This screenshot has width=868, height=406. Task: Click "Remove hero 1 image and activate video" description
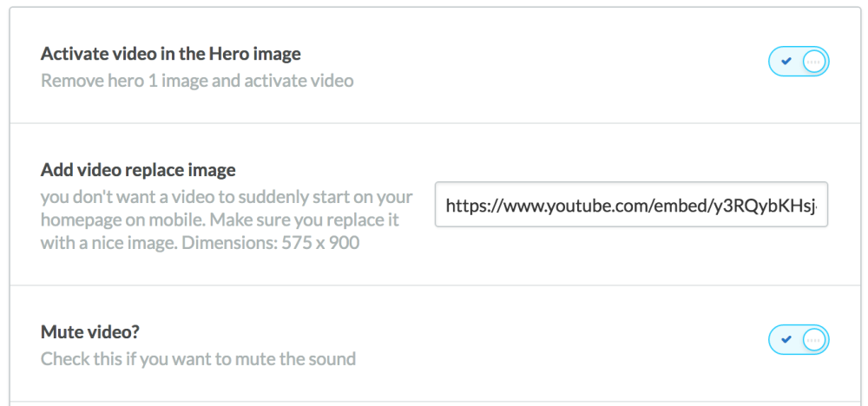click(197, 82)
